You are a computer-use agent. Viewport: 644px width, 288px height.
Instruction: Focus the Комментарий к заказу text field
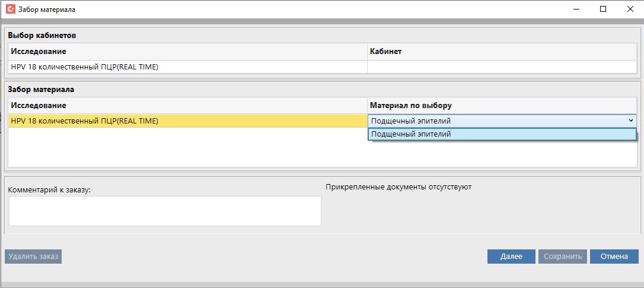(165, 211)
